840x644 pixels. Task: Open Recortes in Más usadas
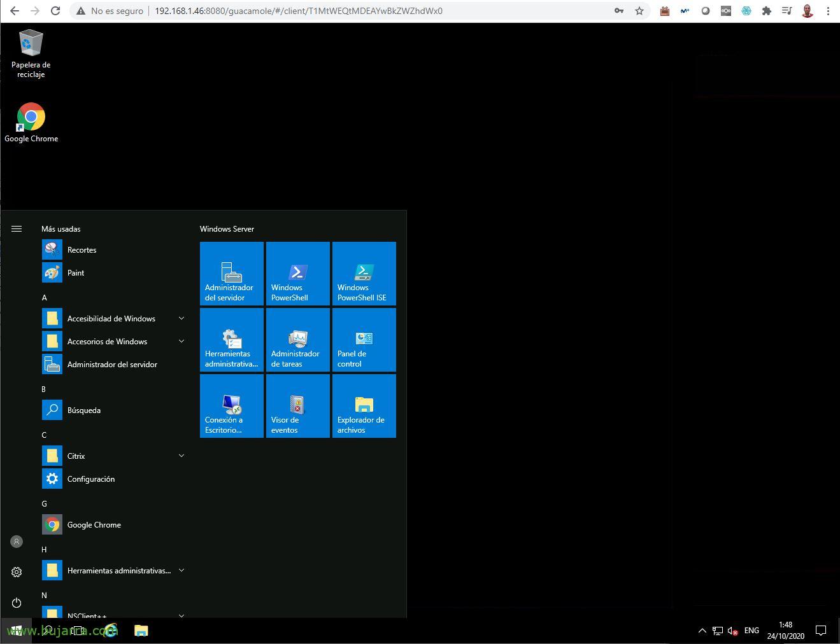tap(113, 249)
